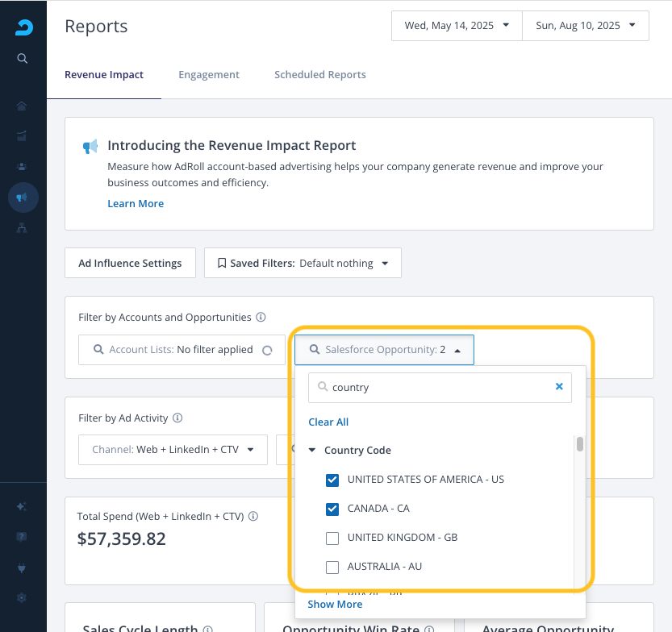Open search from the sidebar magnifier icon
Image resolution: width=672 pixels, height=632 pixels.
click(23, 58)
